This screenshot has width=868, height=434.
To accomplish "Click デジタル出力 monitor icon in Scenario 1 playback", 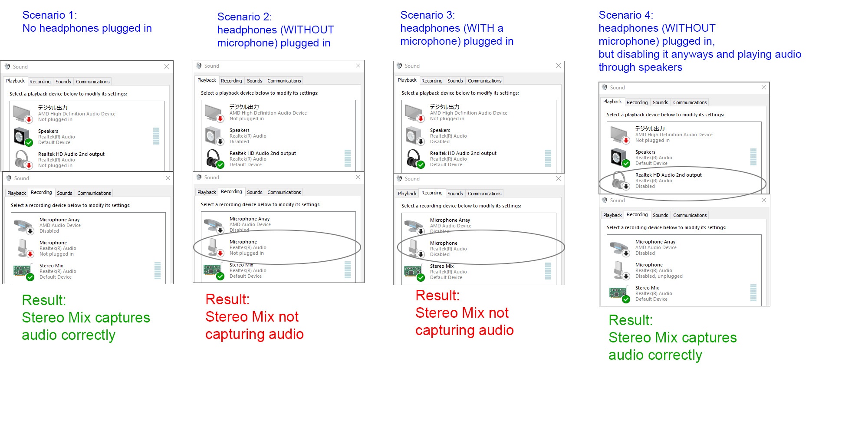I will pos(23,114).
